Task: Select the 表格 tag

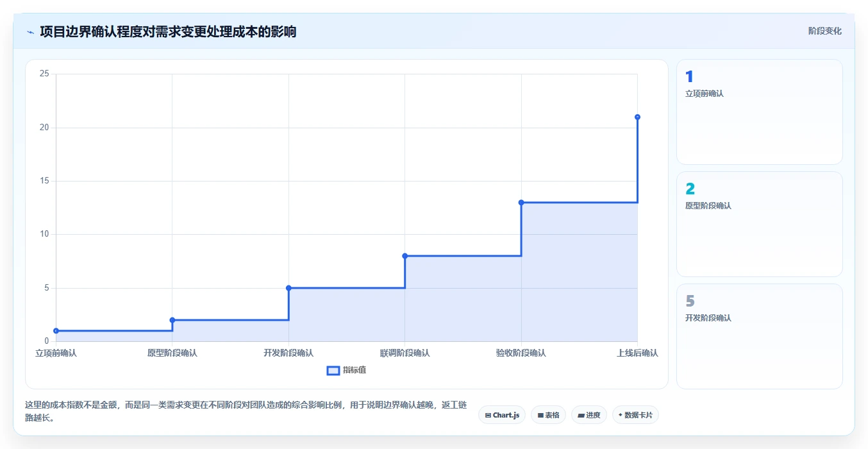Action: [x=548, y=415]
